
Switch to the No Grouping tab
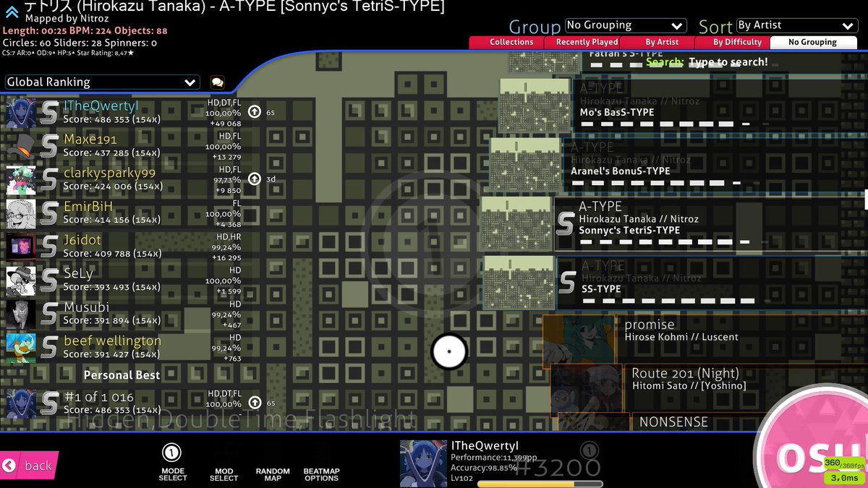point(814,43)
